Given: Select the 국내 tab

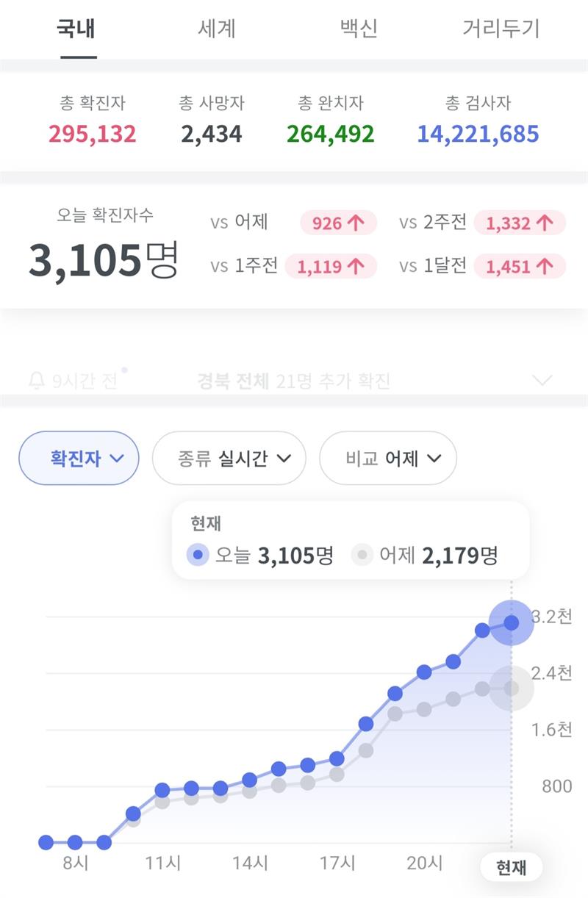Looking at the screenshot, I should pos(76,29).
